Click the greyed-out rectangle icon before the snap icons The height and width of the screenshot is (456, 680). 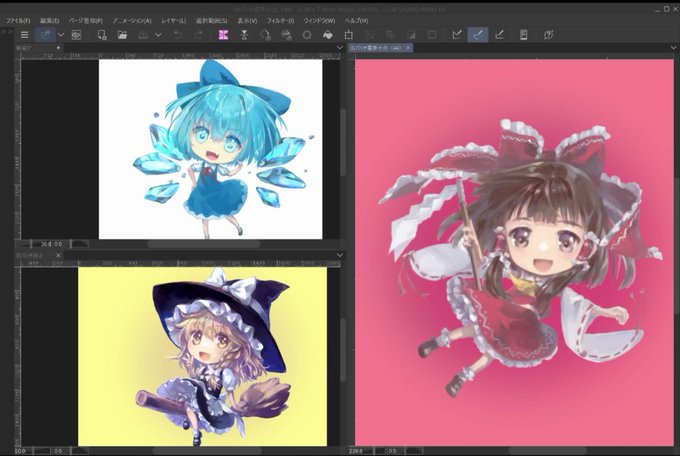[x=432, y=35]
